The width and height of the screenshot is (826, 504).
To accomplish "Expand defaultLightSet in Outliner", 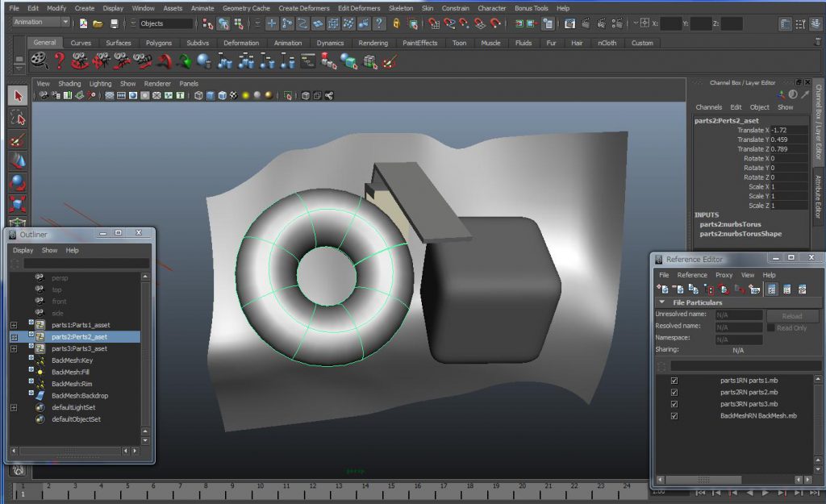I will [14, 407].
